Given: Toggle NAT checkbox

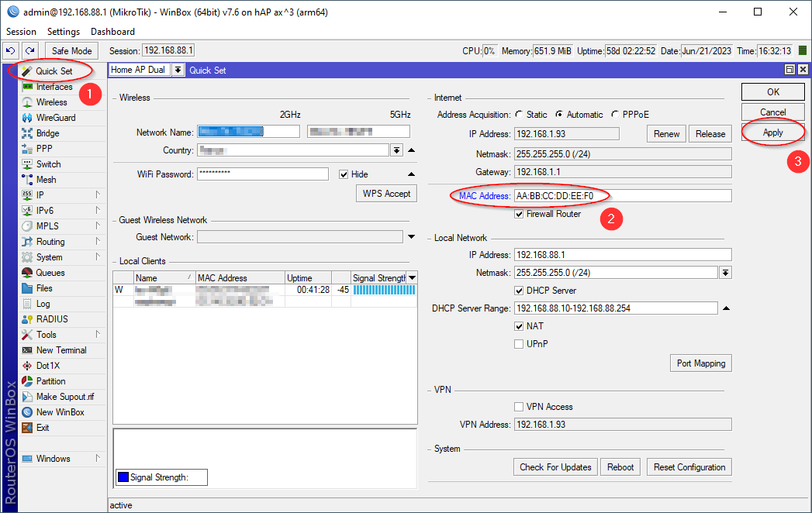Looking at the screenshot, I should point(519,326).
